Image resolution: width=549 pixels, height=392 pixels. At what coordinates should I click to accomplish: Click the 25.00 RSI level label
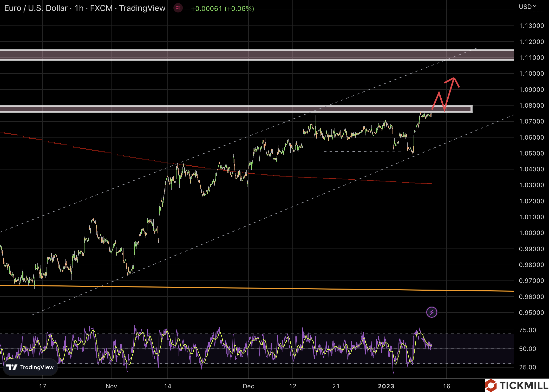tap(527, 367)
